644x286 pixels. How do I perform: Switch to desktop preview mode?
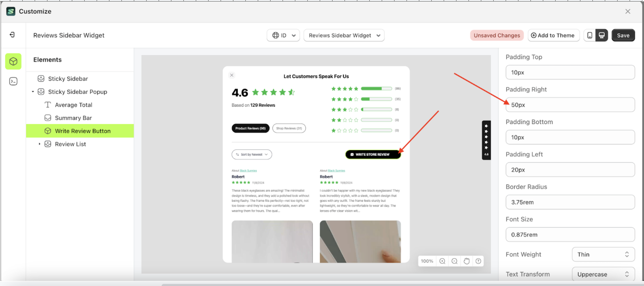pyautogui.click(x=602, y=35)
